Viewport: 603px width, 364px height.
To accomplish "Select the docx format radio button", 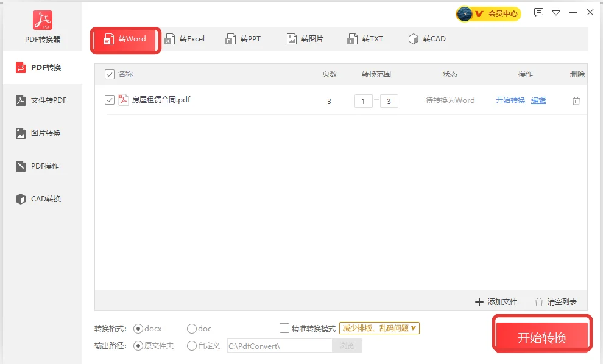I will point(138,329).
